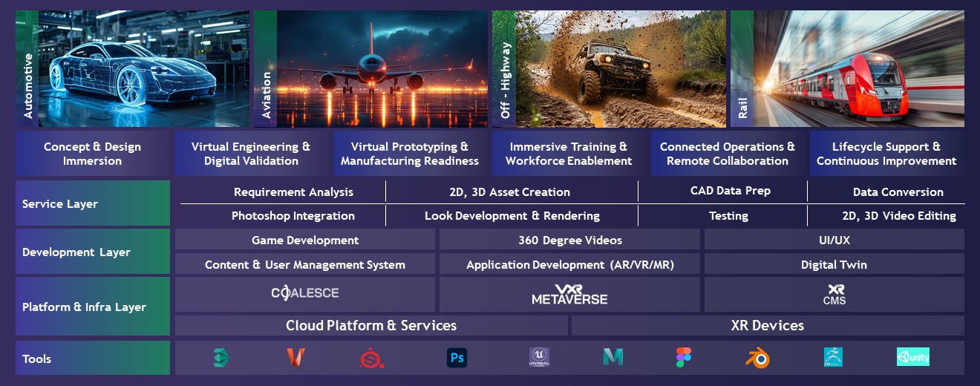
Task: Click the Testing text
Action: coord(728,216)
